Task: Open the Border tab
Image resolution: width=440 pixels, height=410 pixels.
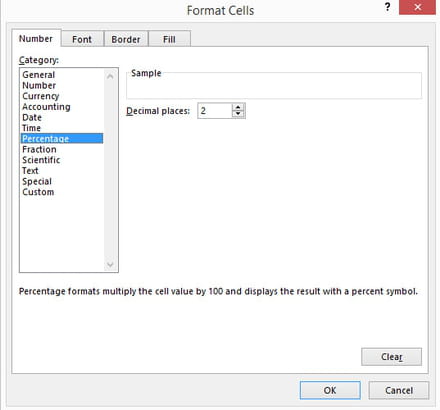Action: tap(126, 39)
